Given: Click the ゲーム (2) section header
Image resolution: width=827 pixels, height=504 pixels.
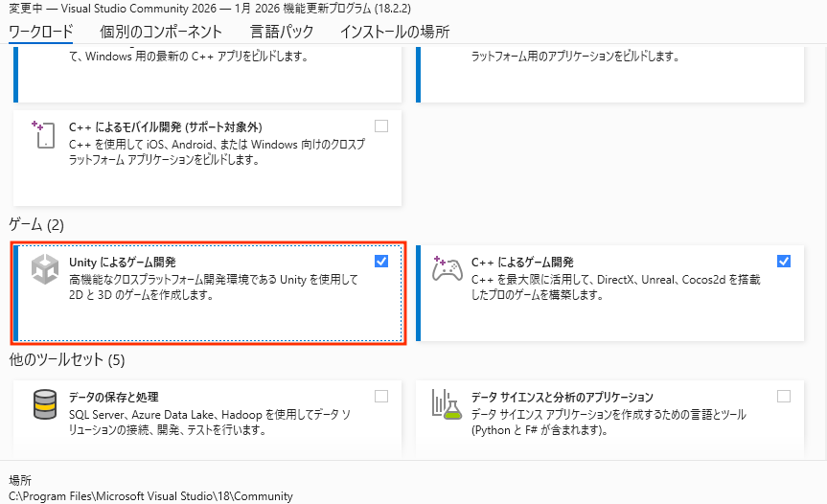Looking at the screenshot, I should [x=36, y=224].
